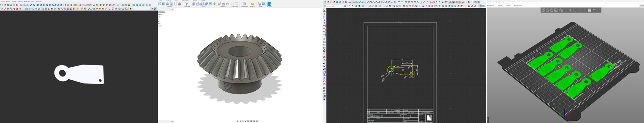Switch to the SHEET METAL tab in Fusion
Viewport: 644px width, 123px height.
[x=185, y=1]
